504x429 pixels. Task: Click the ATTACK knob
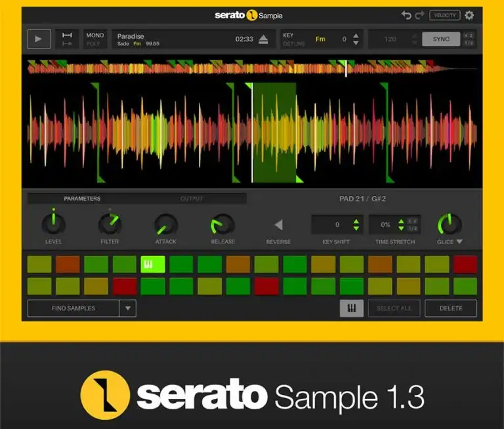click(166, 224)
